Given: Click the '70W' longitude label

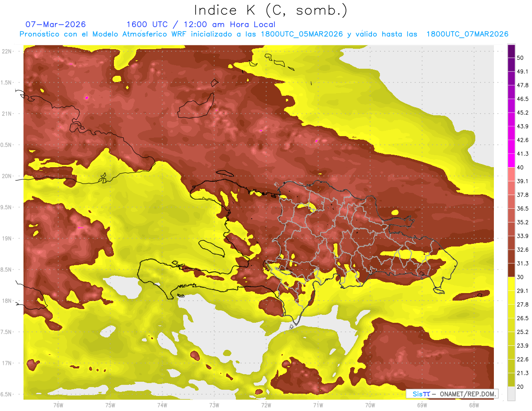Looking at the screenshot, I should (370, 405).
